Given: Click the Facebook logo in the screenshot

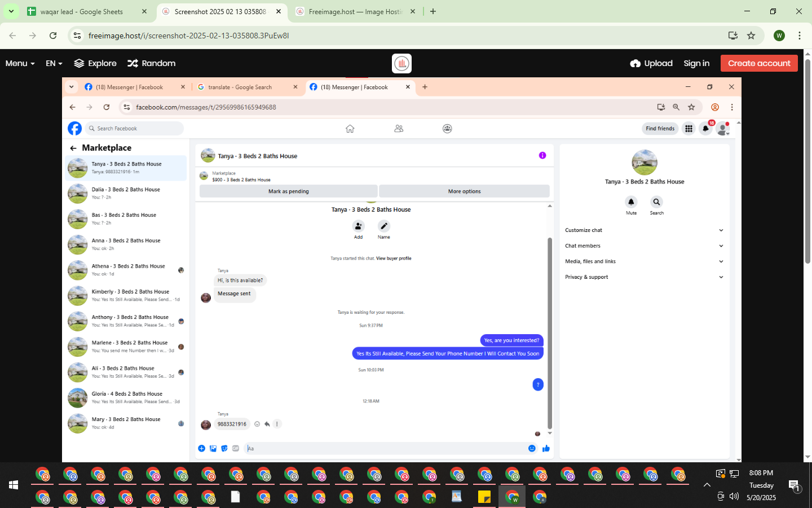Looking at the screenshot, I should tap(74, 128).
